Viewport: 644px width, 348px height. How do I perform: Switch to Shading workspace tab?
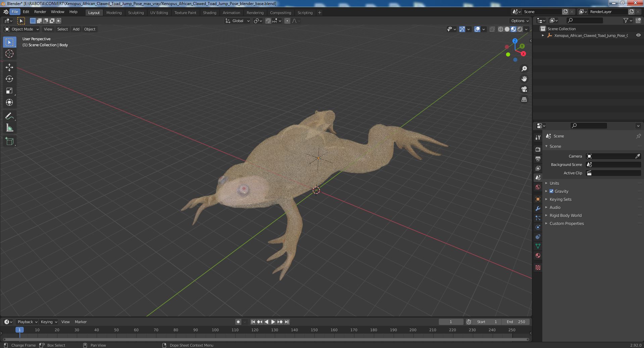[x=209, y=13]
